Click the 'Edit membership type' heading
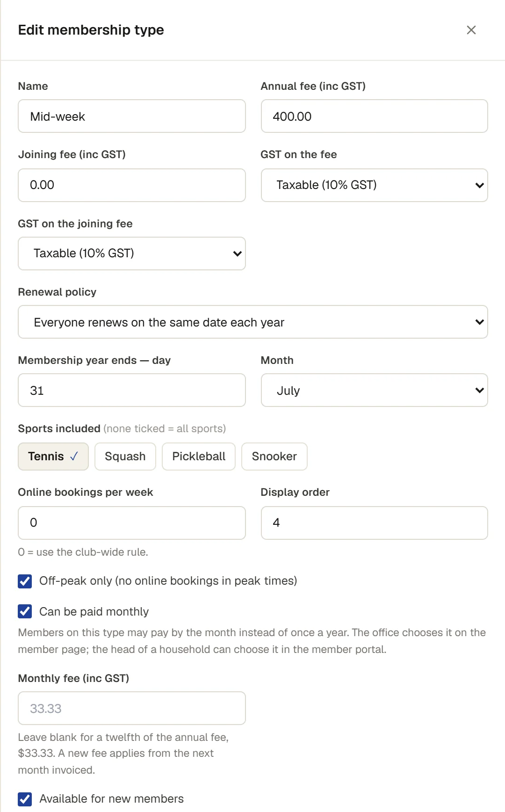This screenshot has width=505, height=812. [91, 30]
